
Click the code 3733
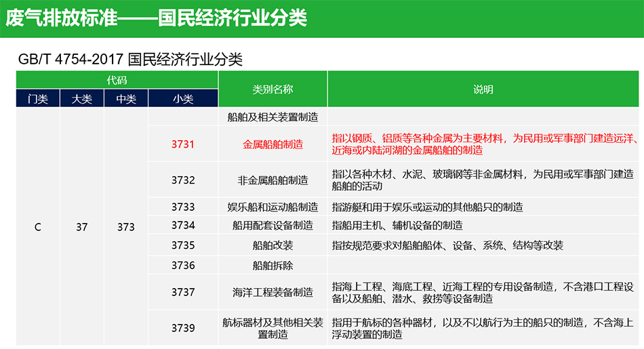coord(183,207)
